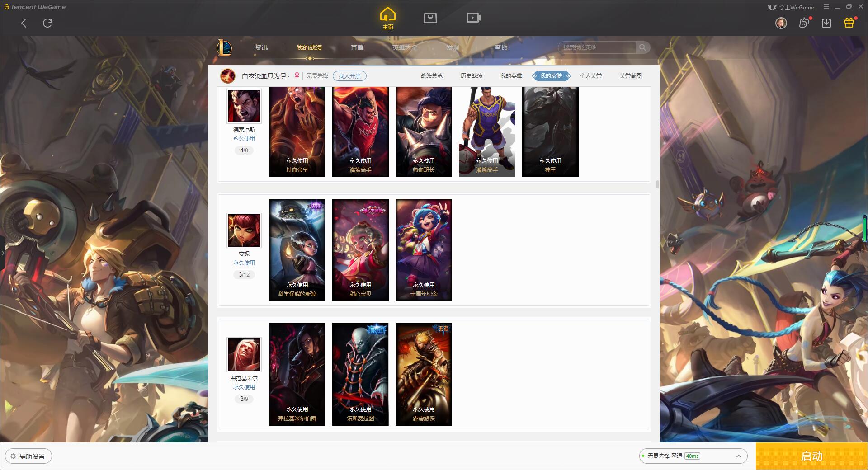This screenshot has height=470, width=868.
Task: Click the search my heroes field
Action: point(597,47)
